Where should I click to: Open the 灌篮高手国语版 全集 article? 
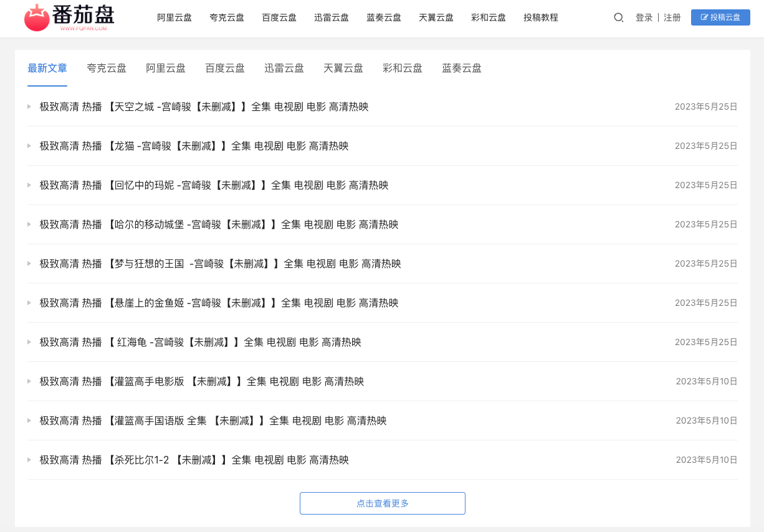coord(213,420)
